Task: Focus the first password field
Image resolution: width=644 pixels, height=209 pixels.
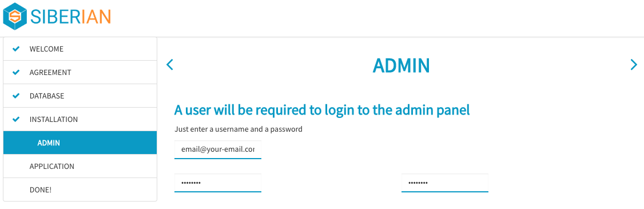Action: tap(218, 183)
